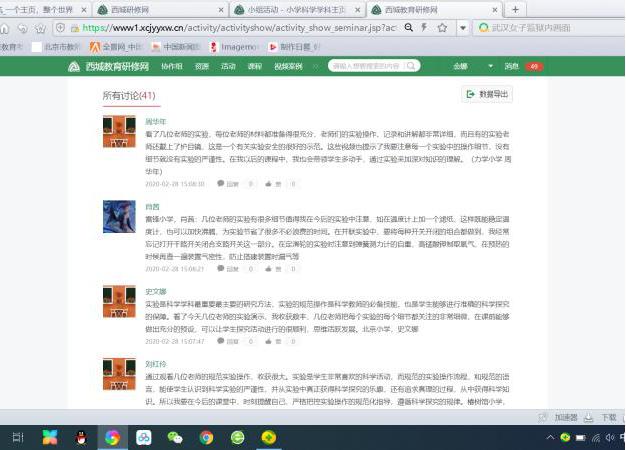Open the 活动 navigation menu

tap(228, 66)
